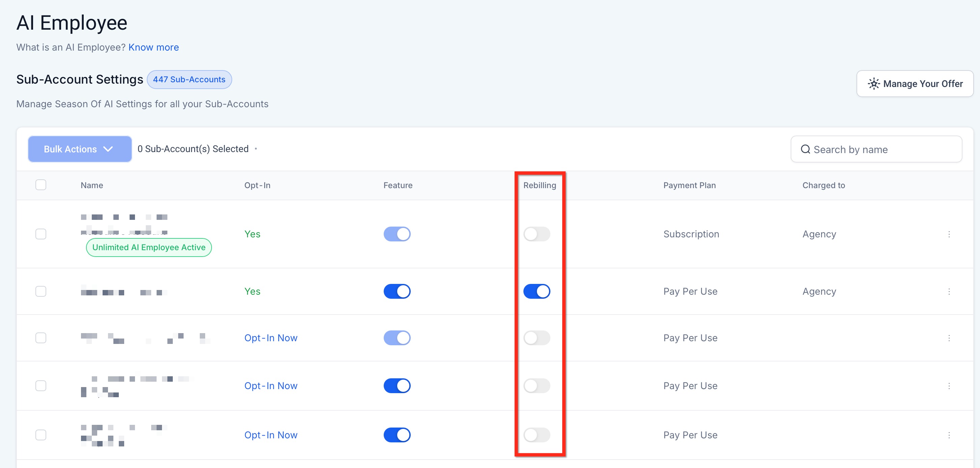The width and height of the screenshot is (980, 468).
Task: Check the first sub-account row checkbox
Action: pyautogui.click(x=41, y=234)
